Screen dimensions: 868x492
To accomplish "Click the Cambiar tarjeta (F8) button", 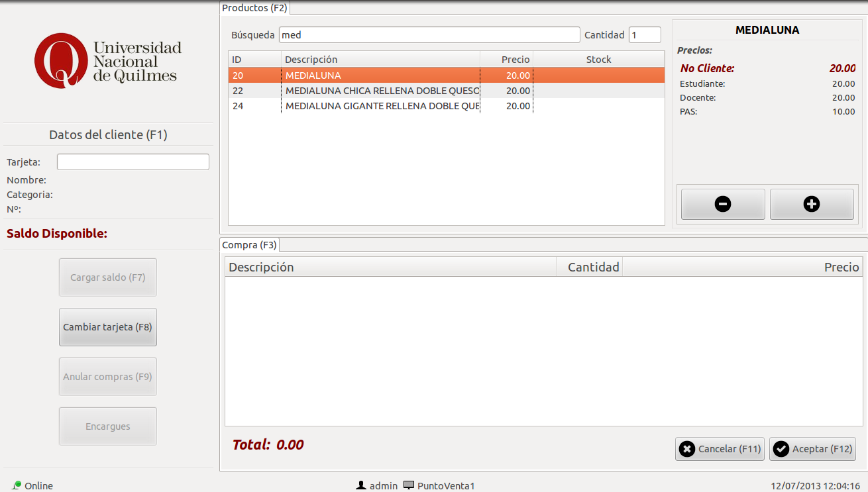I will [108, 327].
